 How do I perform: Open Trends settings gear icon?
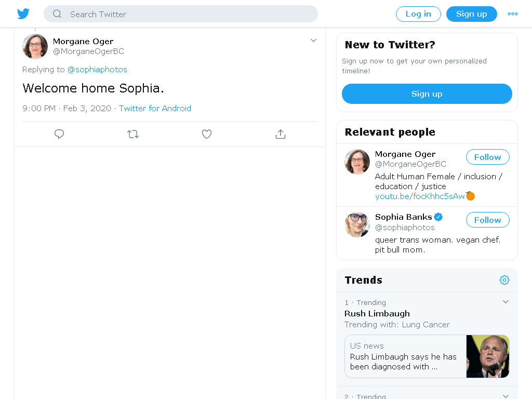504,280
